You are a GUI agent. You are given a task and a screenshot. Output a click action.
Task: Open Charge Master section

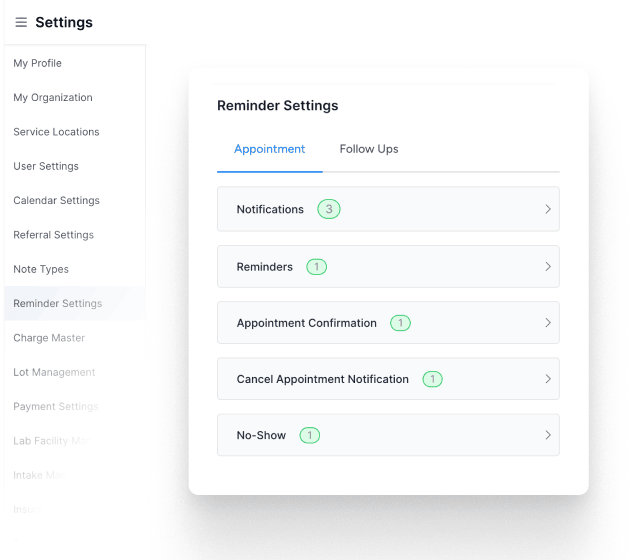click(49, 338)
